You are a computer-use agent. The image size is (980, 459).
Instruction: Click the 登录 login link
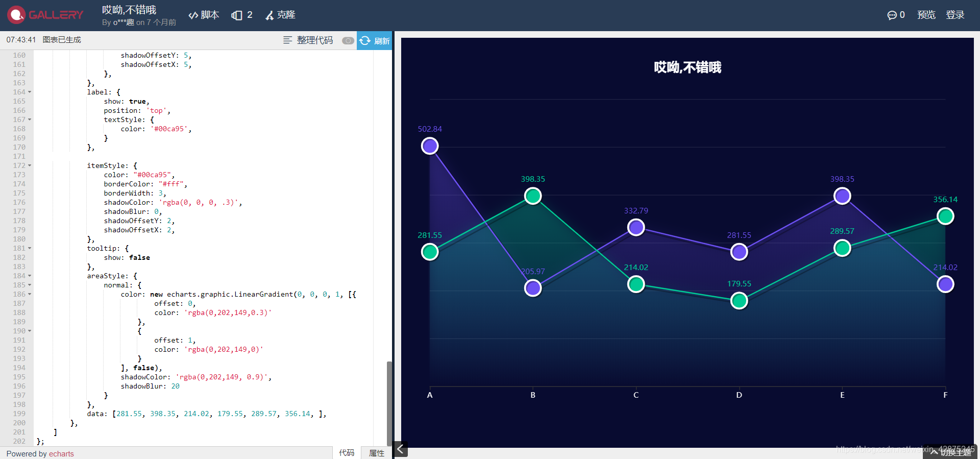[955, 15]
